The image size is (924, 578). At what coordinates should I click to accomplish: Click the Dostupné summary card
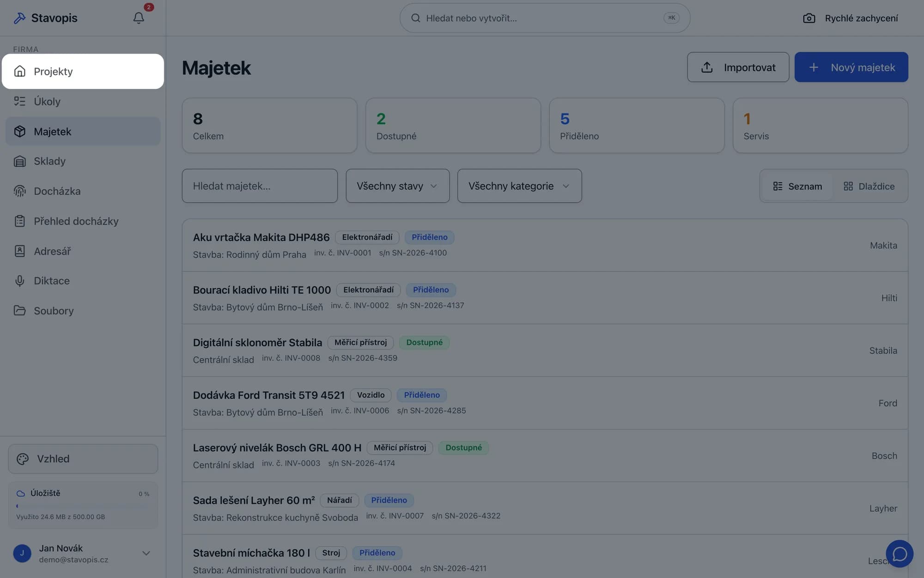453,125
